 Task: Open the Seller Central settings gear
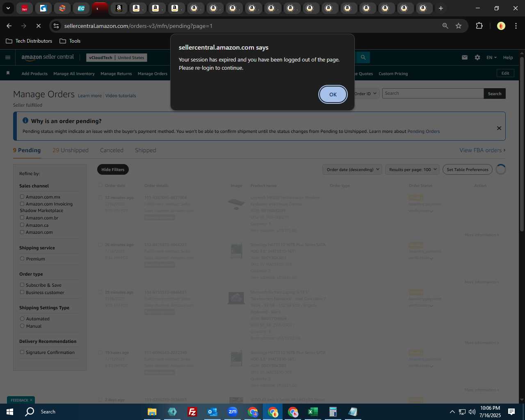(x=477, y=57)
